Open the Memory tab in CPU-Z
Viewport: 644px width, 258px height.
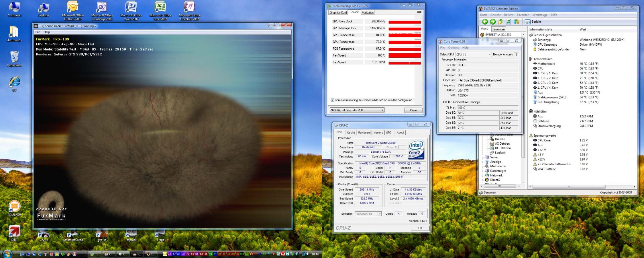(378, 133)
